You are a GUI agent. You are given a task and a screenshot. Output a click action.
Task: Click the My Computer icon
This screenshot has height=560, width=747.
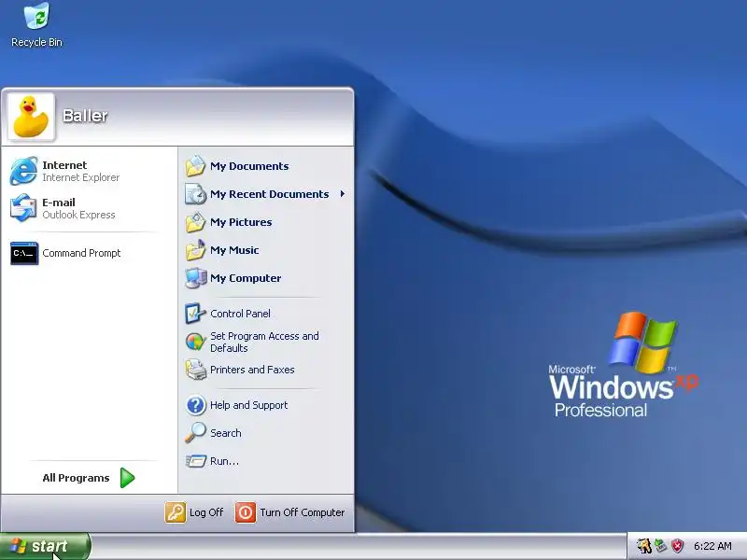[x=195, y=278]
